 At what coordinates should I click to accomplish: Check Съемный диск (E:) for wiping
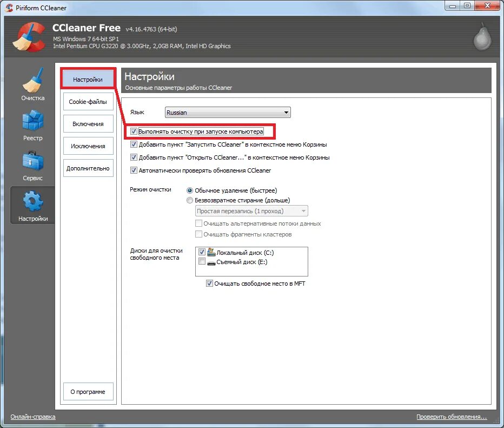pyautogui.click(x=202, y=261)
